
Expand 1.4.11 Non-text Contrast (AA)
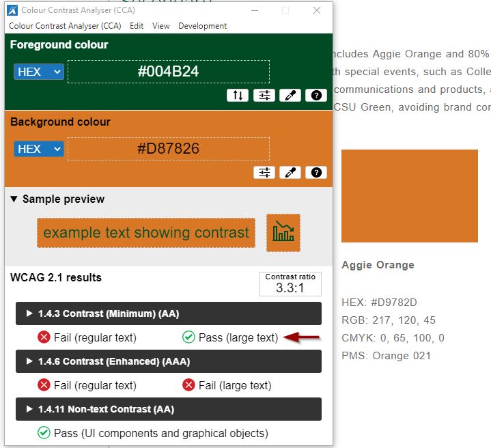pos(169,409)
